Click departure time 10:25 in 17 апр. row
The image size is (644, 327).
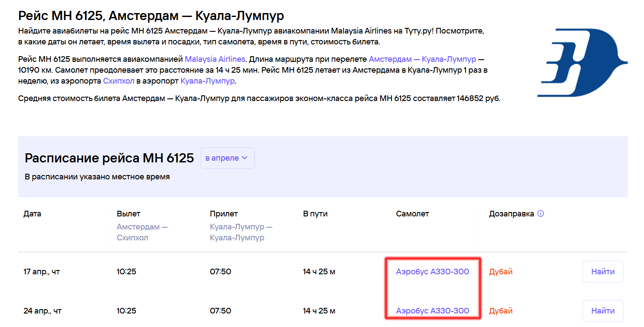tap(126, 272)
